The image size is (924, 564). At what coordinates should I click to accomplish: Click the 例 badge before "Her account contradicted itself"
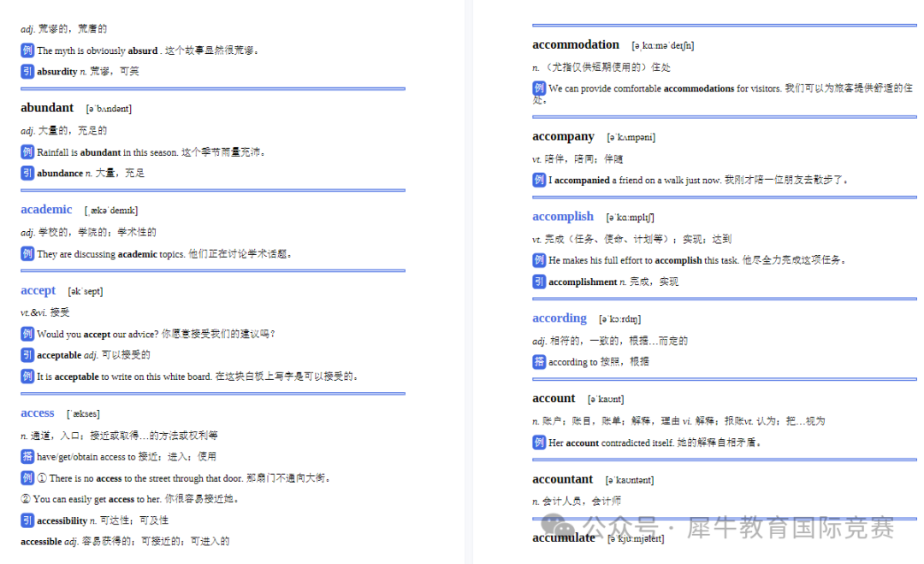(x=539, y=442)
